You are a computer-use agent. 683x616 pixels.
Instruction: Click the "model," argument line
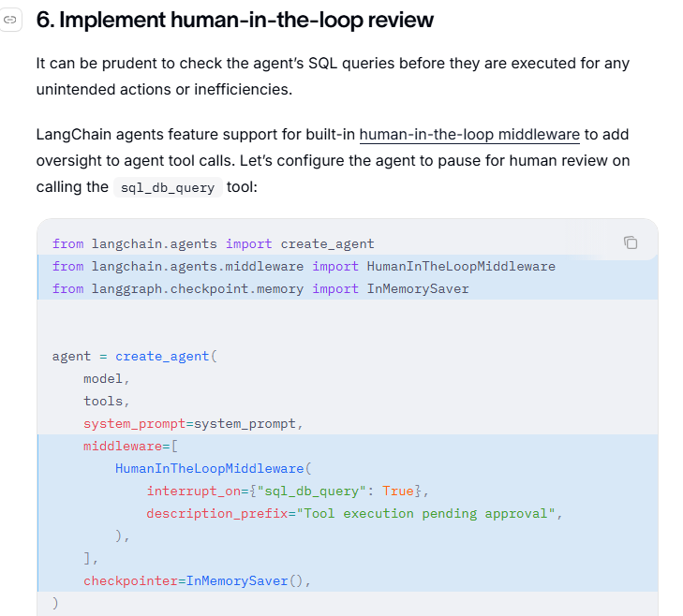pyautogui.click(x=107, y=379)
